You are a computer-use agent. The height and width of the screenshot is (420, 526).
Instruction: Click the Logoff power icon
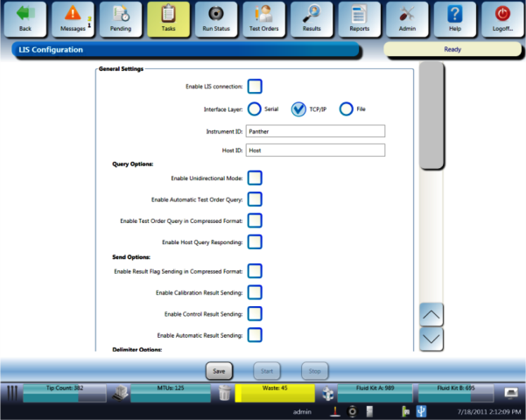(502, 17)
